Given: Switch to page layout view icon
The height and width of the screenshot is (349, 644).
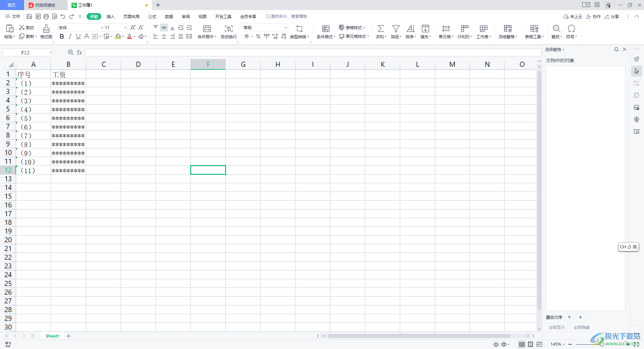Looking at the screenshot, I should (x=530, y=344).
